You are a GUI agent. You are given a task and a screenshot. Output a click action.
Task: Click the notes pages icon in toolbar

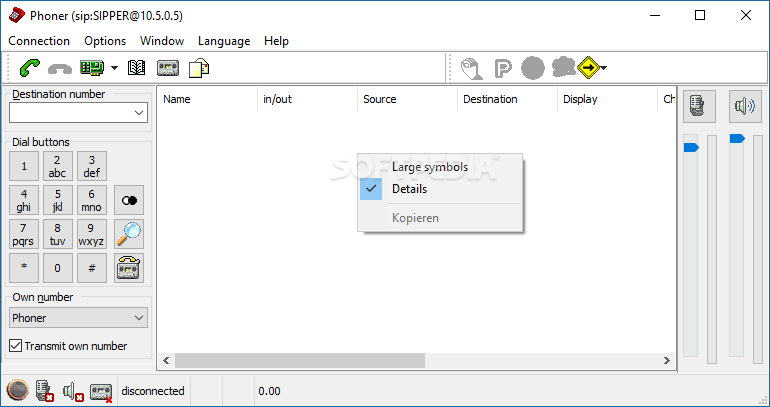(x=199, y=68)
